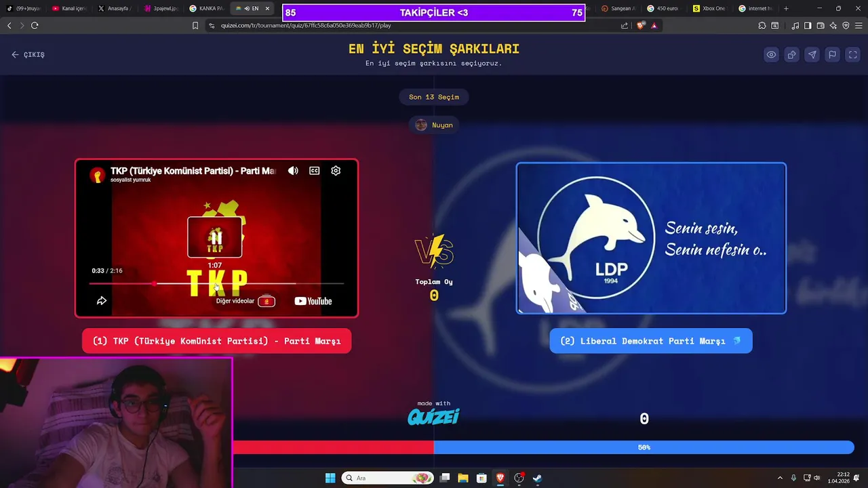Image resolution: width=868 pixels, height=488 pixels.
Task: Open video on YouTube via logo
Action: (x=313, y=301)
